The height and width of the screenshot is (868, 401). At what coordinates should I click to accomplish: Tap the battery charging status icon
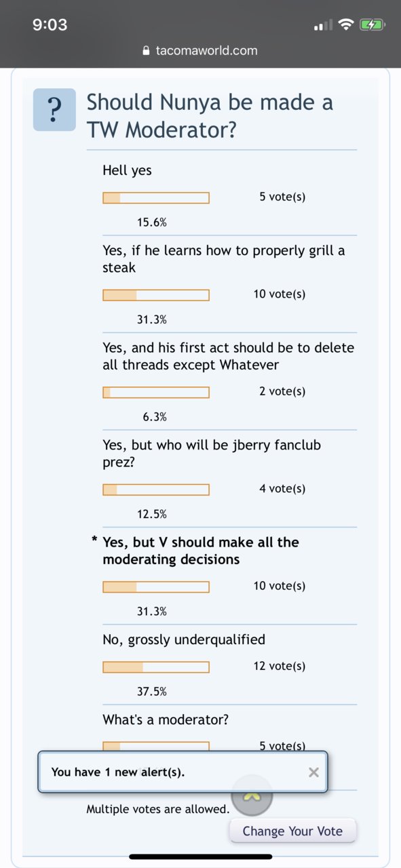373,25
